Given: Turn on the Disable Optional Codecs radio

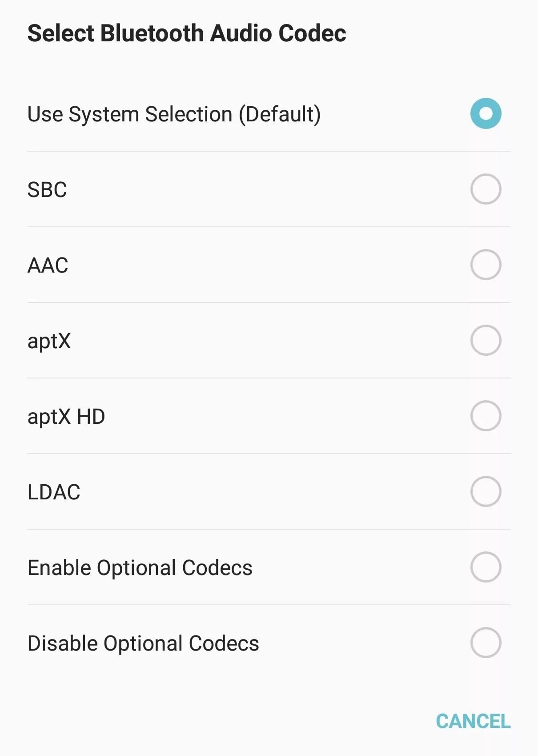Looking at the screenshot, I should tap(486, 643).
